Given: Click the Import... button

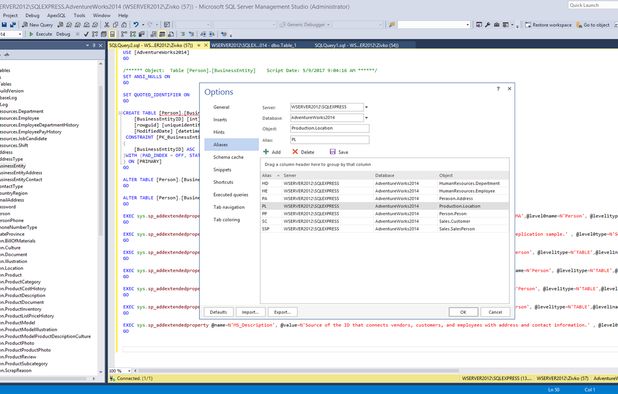Looking at the screenshot, I should 250,312.
